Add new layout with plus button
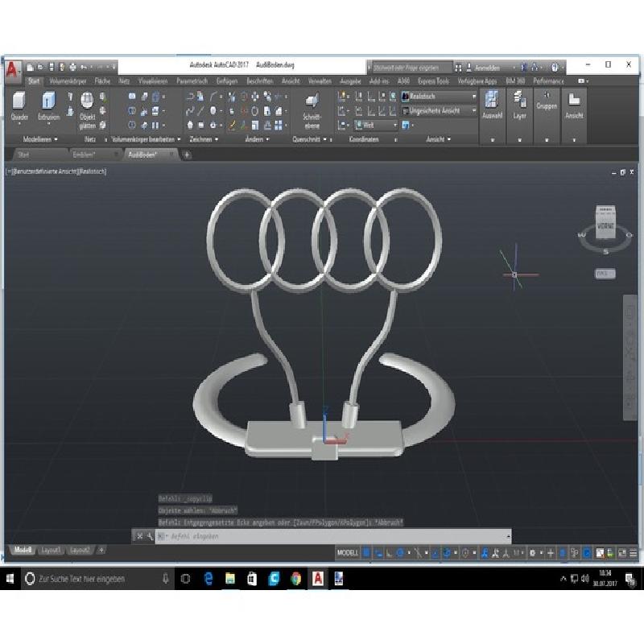 tap(101, 550)
